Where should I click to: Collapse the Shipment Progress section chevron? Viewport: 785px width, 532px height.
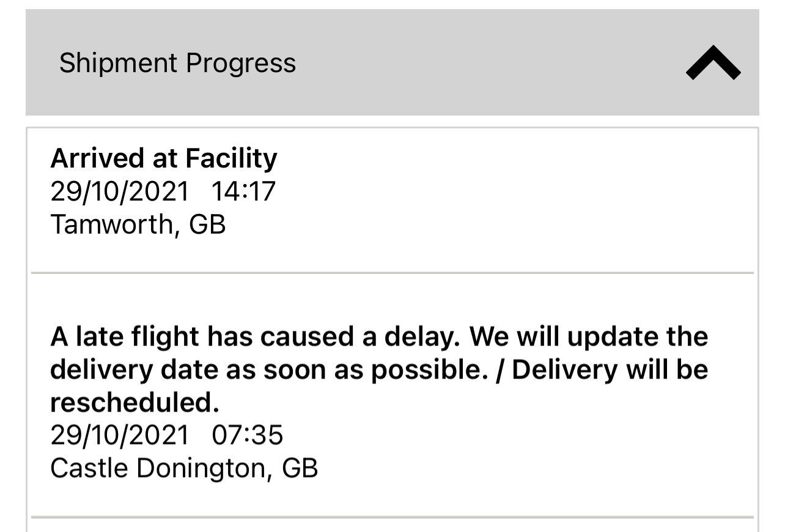tap(713, 64)
